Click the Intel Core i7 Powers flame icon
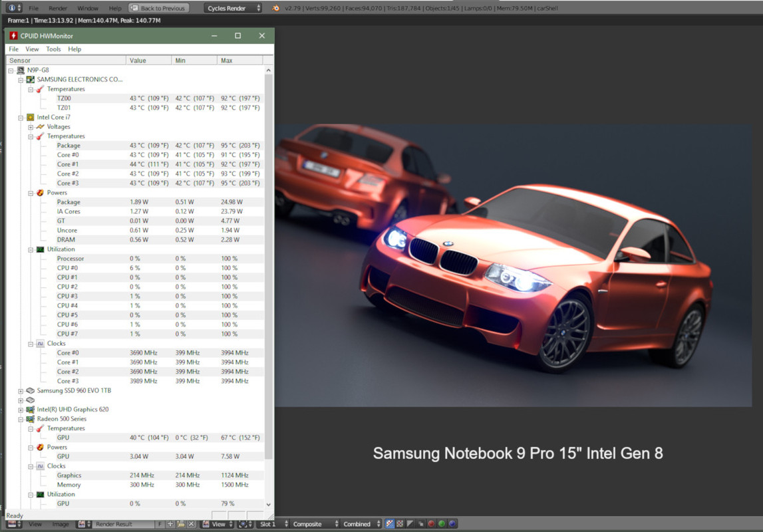The width and height of the screenshot is (763, 532). tap(41, 193)
